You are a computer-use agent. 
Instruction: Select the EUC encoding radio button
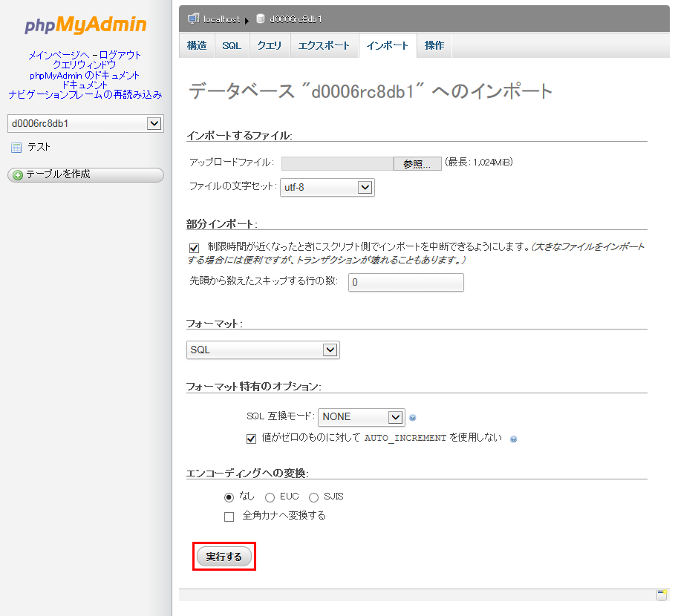pyautogui.click(x=270, y=497)
